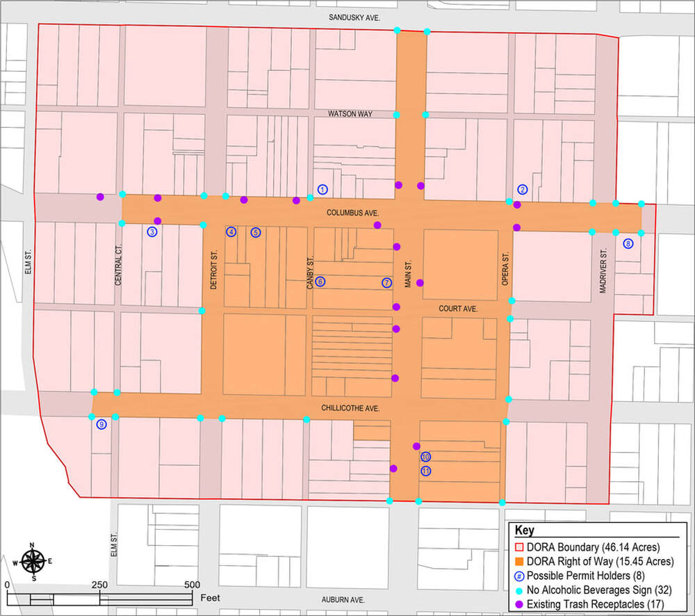Click the Columbus Ave. street label
This screenshot has width=695, height=616.
tap(350, 213)
